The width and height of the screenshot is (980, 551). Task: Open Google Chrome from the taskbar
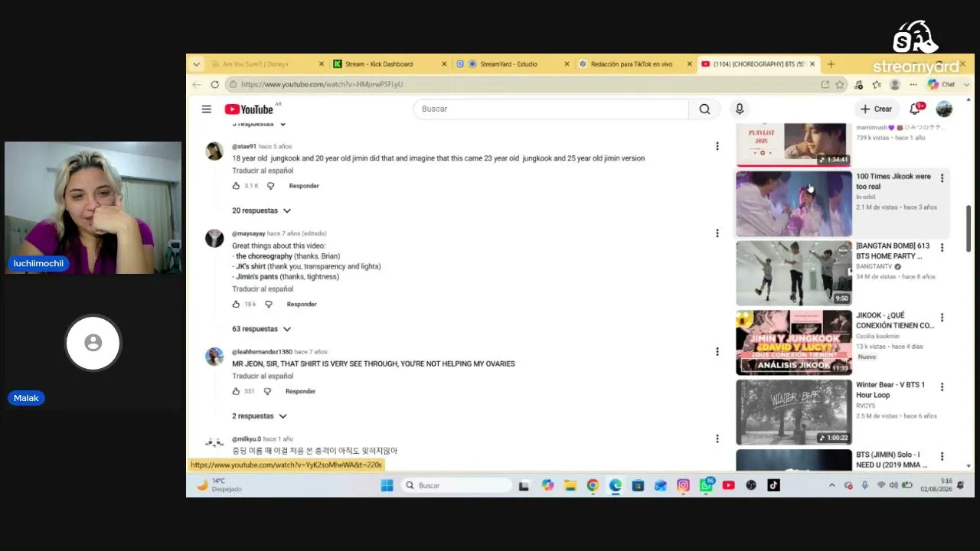click(x=593, y=485)
